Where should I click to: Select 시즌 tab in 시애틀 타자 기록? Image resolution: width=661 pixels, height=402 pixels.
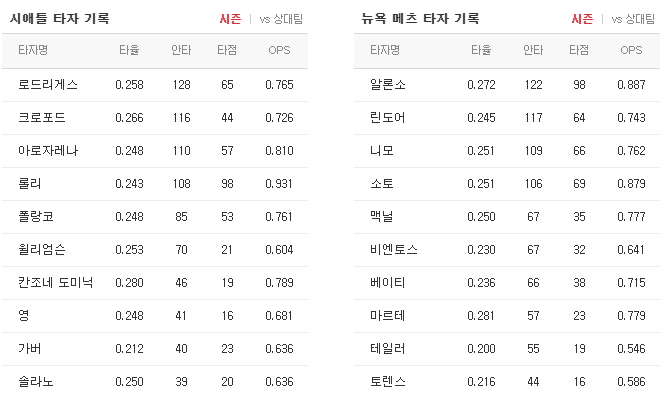tap(230, 19)
